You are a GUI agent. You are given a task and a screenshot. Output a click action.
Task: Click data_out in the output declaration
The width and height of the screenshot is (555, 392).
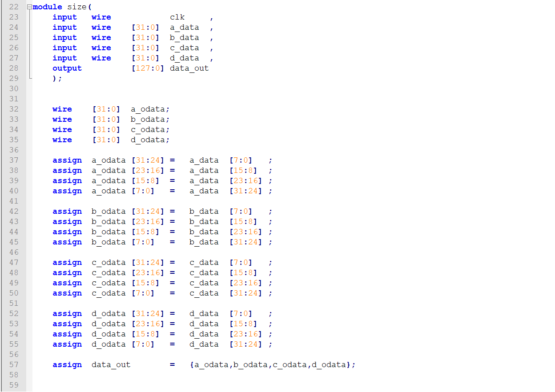coord(189,68)
